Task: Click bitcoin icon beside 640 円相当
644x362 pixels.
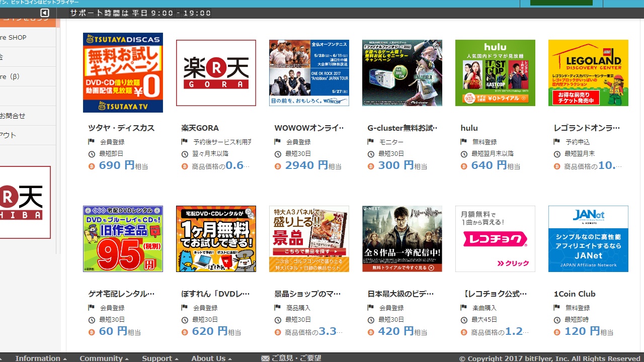Action: click(464, 166)
